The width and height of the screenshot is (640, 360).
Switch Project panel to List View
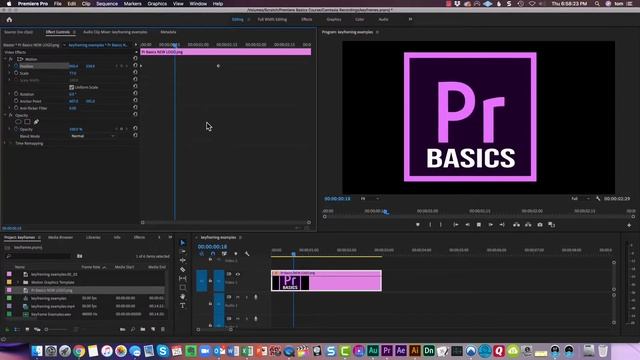(x=17, y=329)
